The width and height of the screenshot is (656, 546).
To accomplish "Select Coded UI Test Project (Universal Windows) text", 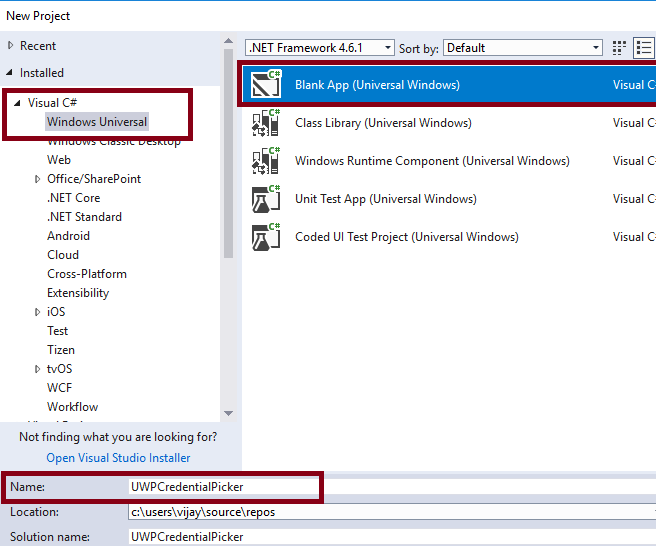I will [407, 237].
